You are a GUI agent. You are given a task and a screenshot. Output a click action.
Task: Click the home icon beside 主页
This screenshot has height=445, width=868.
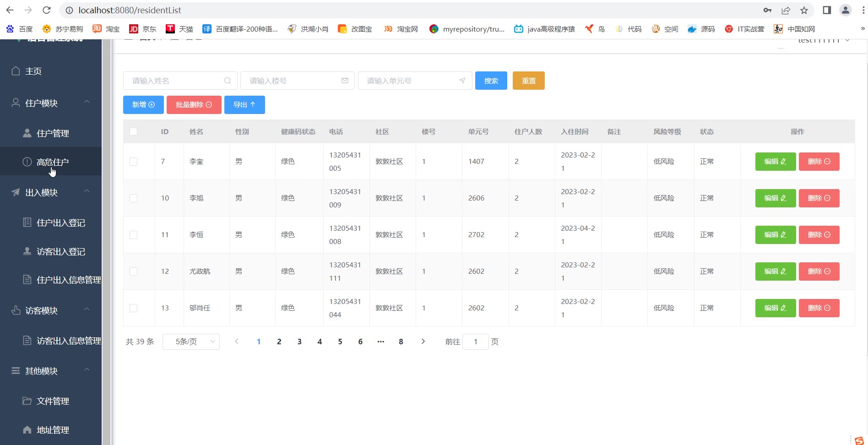16,71
